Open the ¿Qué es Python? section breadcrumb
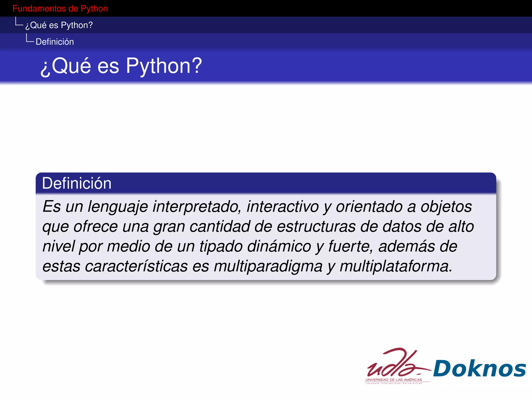 click(59, 25)
